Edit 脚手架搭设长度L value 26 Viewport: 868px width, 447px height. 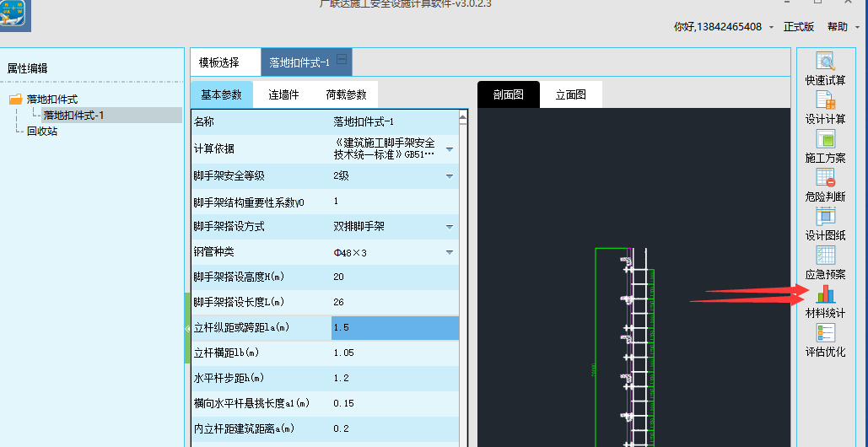pyautogui.click(x=395, y=302)
